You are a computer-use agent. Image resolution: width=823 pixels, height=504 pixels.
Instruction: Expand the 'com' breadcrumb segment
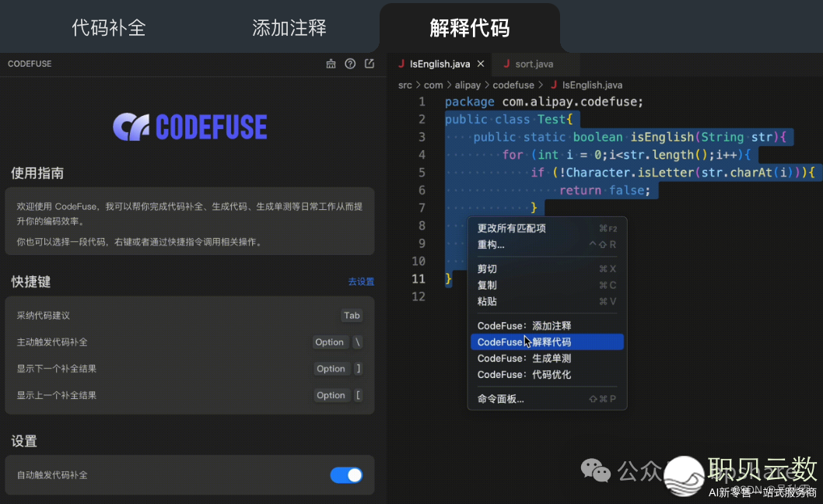[x=433, y=85]
